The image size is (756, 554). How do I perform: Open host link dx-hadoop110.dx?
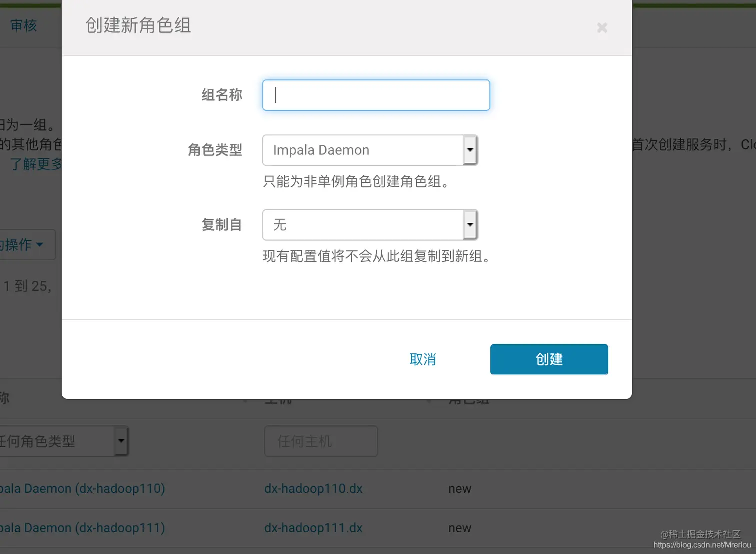pos(313,489)
